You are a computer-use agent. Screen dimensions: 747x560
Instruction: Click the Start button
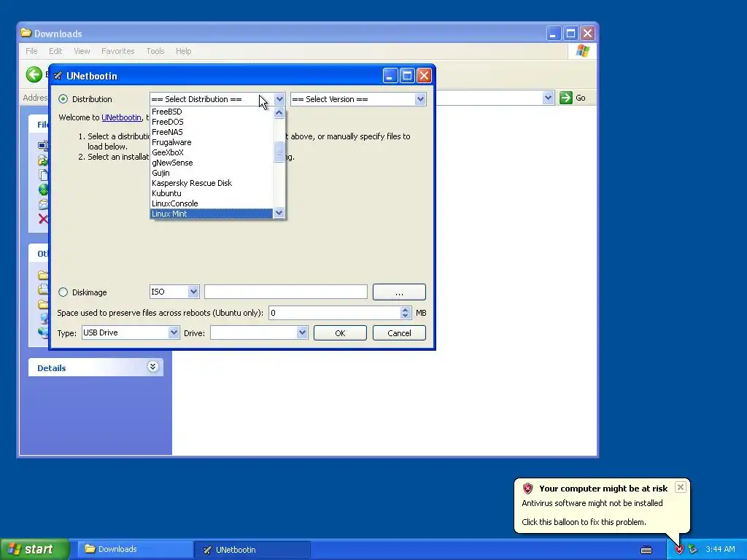coord(34,549)
